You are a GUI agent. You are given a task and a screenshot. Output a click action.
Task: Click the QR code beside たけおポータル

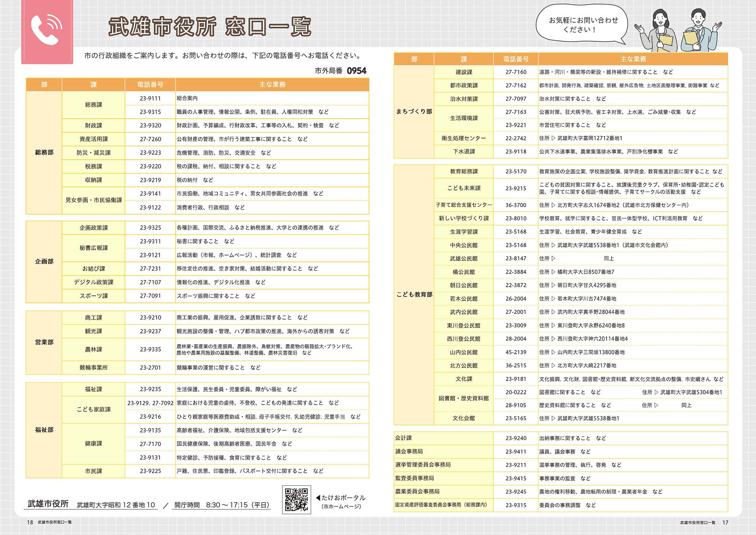pyautogui.click(x=296, y=500)
